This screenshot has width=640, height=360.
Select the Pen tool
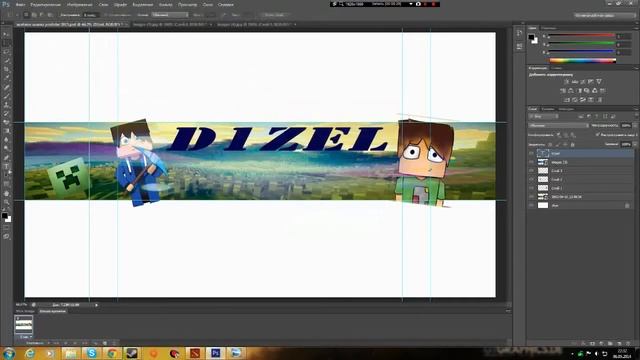pos(6,158)
